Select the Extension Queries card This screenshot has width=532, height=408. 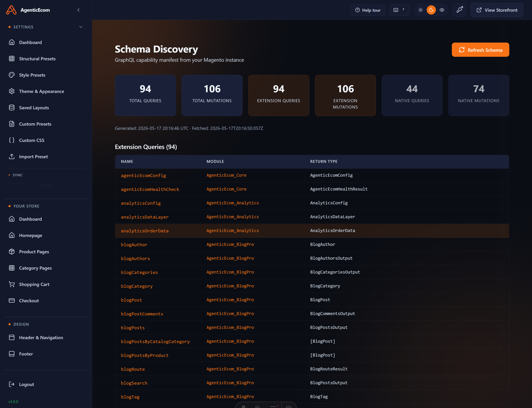pos(279,95)
